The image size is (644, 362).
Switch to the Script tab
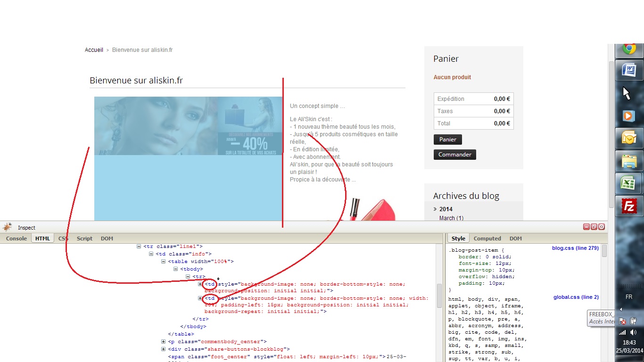84,239
